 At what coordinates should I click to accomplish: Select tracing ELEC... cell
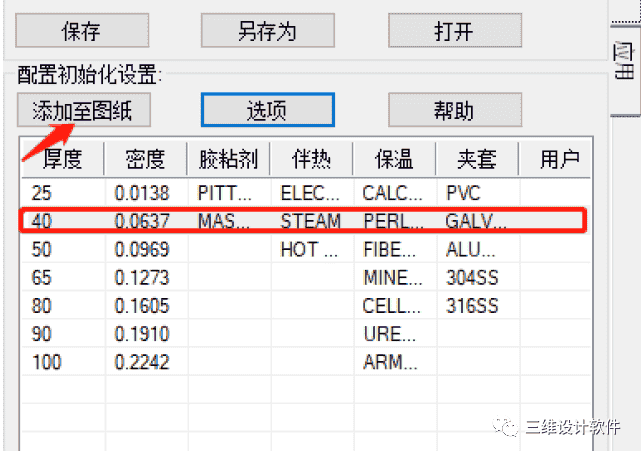coord(310,193)
